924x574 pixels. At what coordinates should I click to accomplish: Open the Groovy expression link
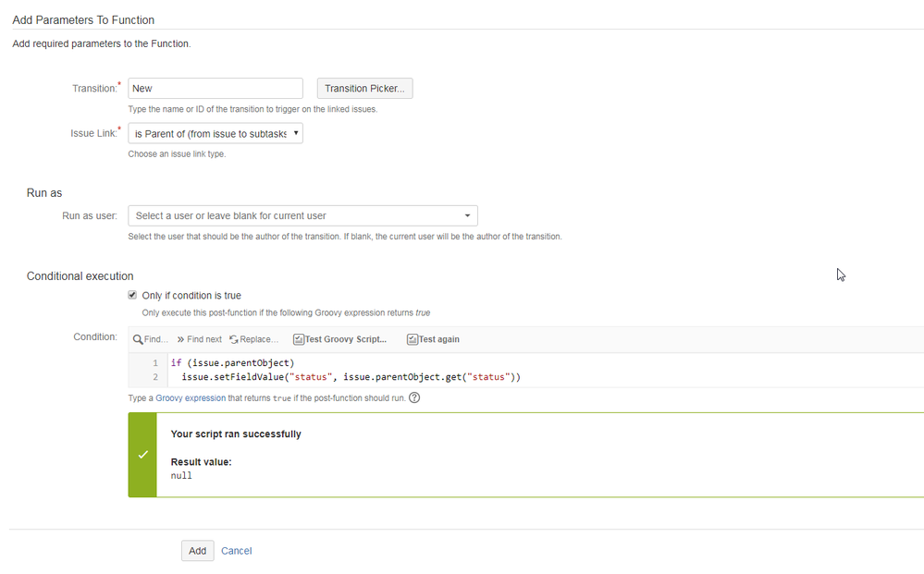[191, 398]
